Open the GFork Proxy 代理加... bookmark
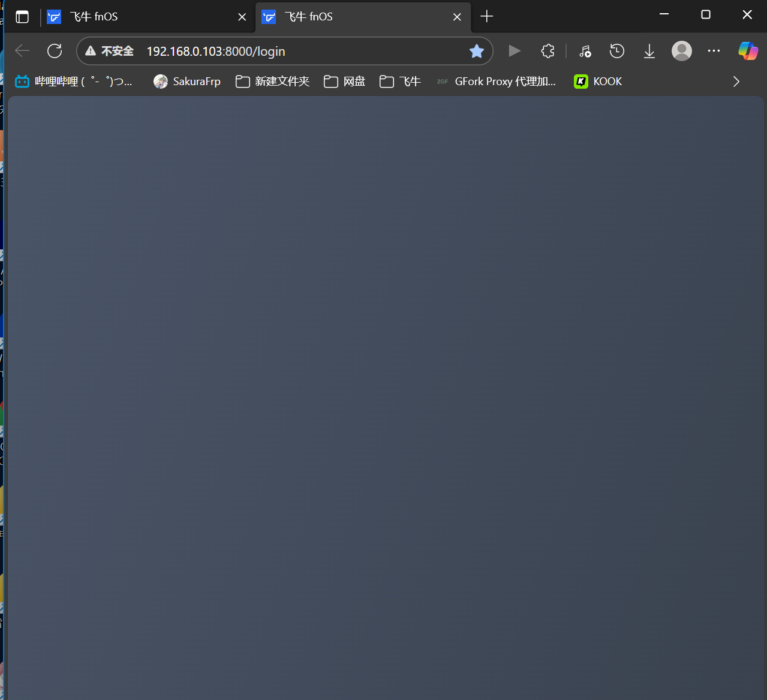 pyautogui.click(x=497, y=82)
